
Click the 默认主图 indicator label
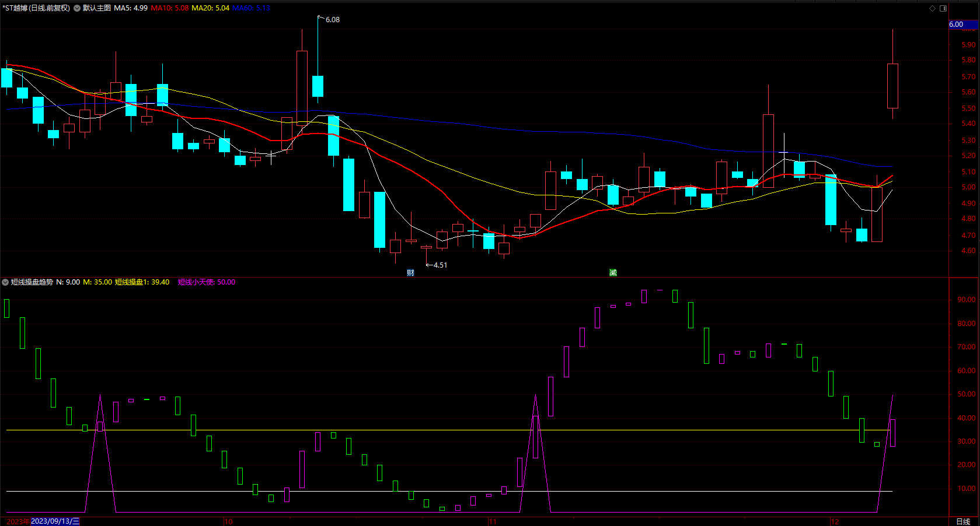tap(97, 8)
